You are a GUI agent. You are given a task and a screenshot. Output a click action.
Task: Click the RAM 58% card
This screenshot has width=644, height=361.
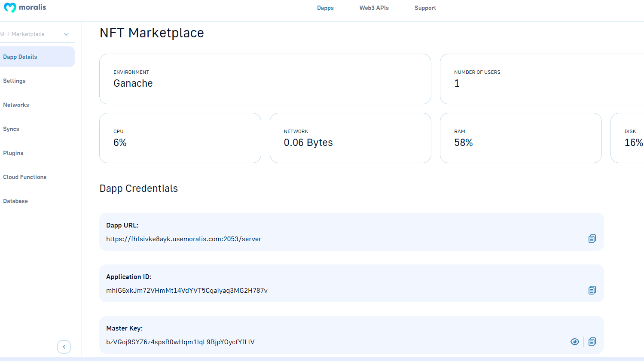pos(521,138)
